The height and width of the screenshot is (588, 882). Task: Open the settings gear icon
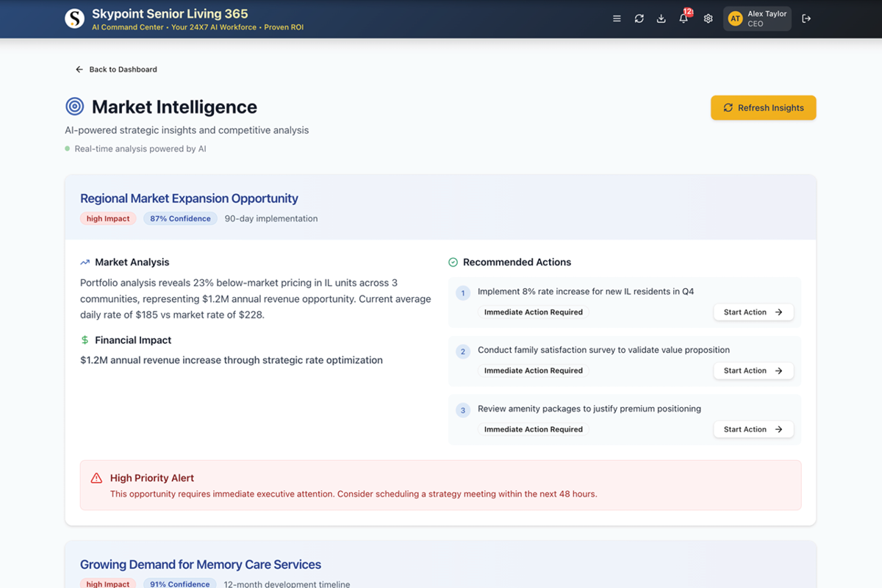[708, 19]
